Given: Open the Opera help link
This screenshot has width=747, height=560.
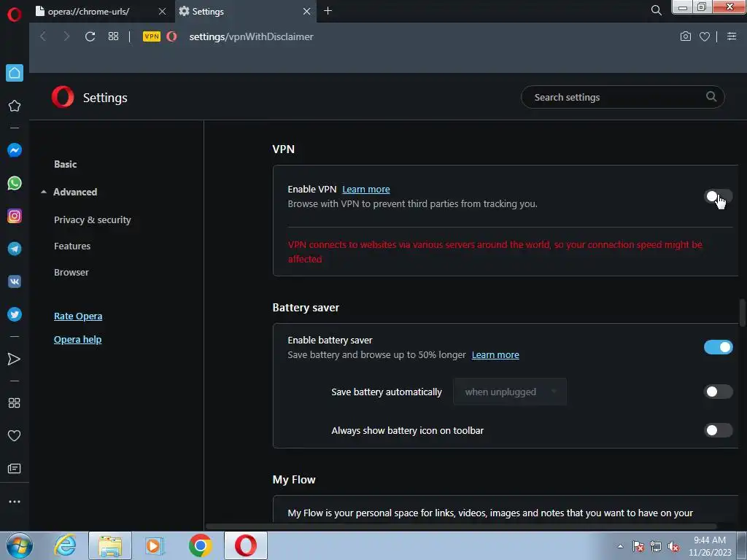Looking at the screenshot, I should tap(77, 340).
